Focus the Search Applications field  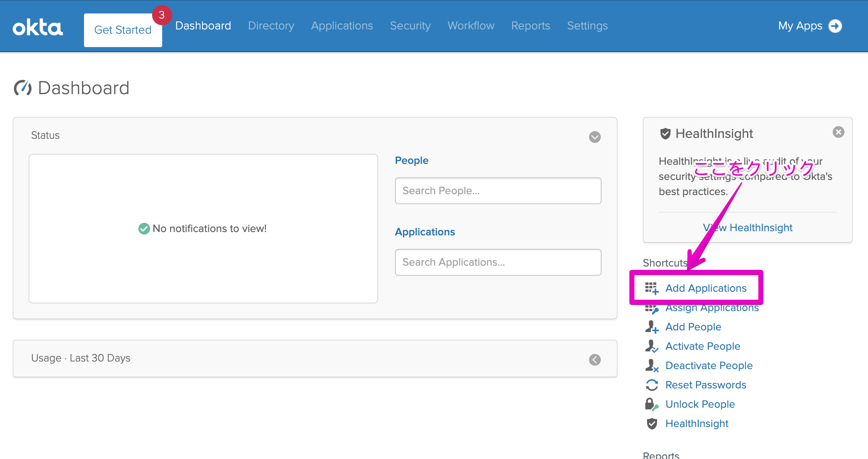point(498,262)
